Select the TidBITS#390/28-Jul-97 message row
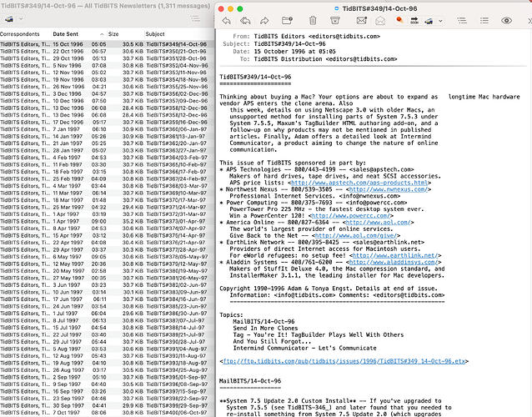 click(108, 342)
